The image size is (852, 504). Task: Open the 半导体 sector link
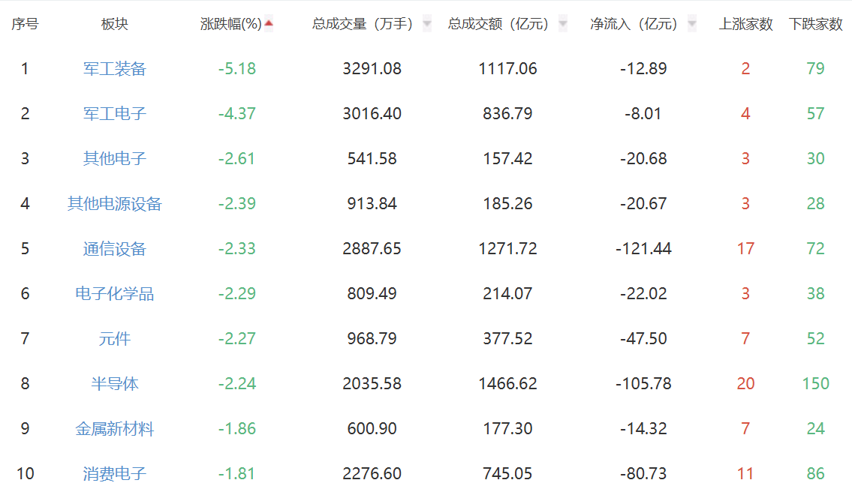pos(115,384)
